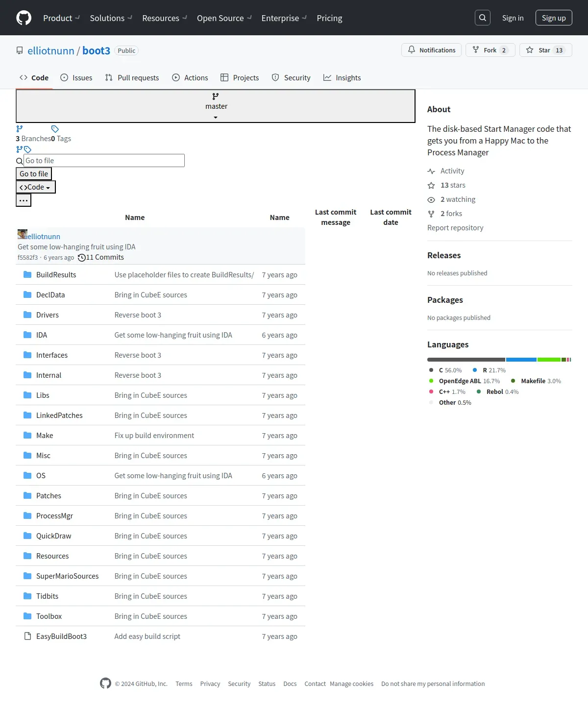
Task: Open the GitHub homepage logo
Action: [x=24, y=18]
